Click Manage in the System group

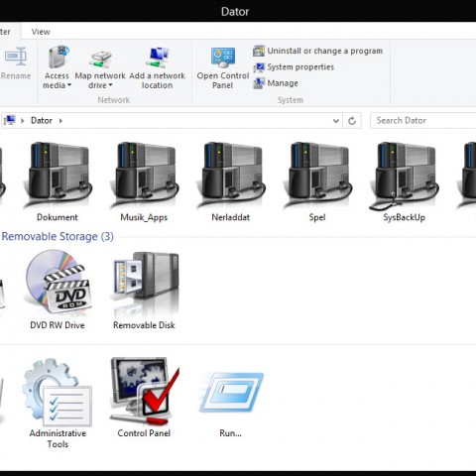pos(276,83)
